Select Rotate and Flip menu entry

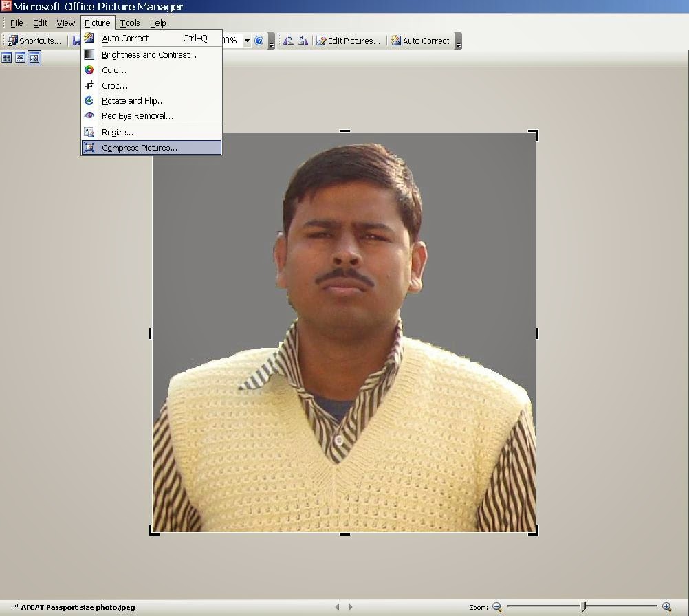[151, 100]
